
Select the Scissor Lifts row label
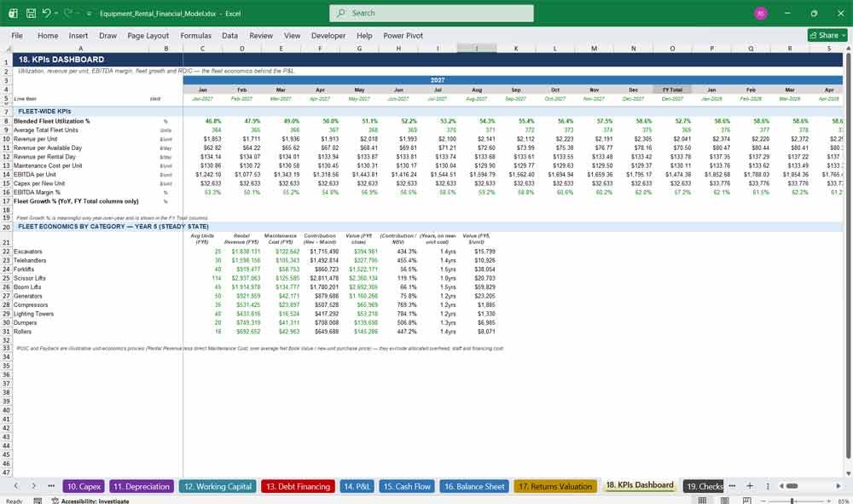click(x=29, y=278)
